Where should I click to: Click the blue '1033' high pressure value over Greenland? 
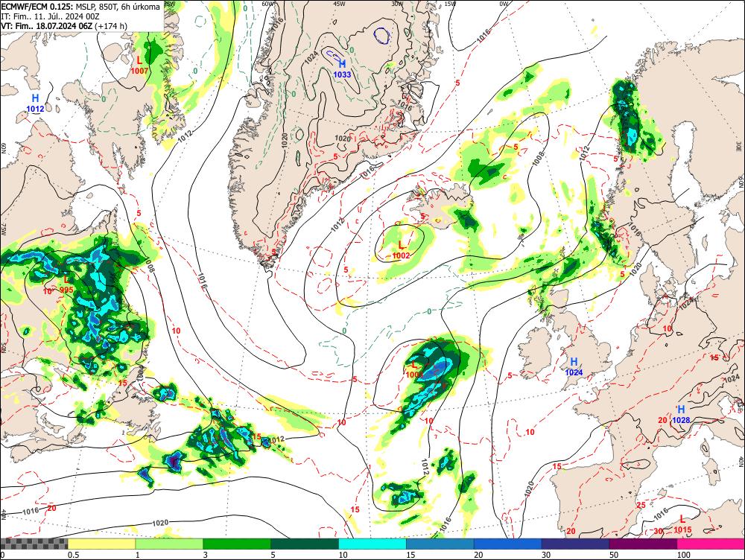[x=342, y=74]
